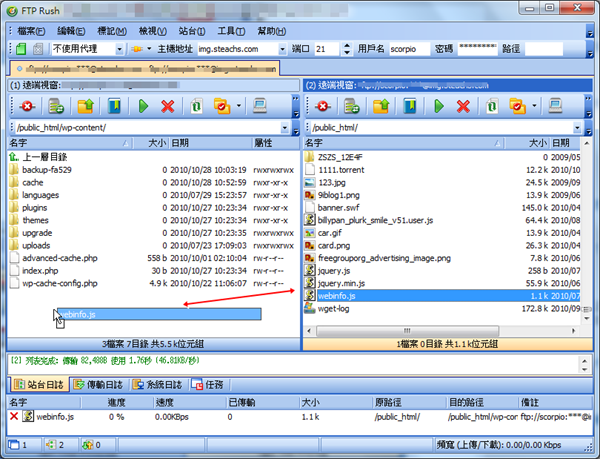Click the right pane folder-check icon
The width and height of the screenshot is (600, 459).
pyautogui.click(x=517, y=106)
